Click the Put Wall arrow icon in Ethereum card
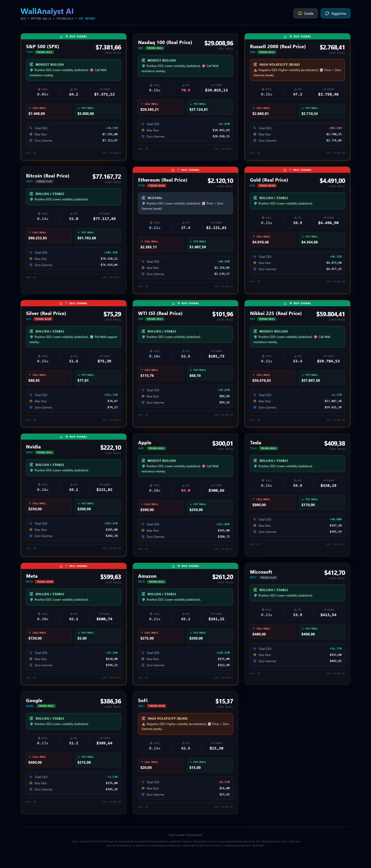 (x=191, y=242)
